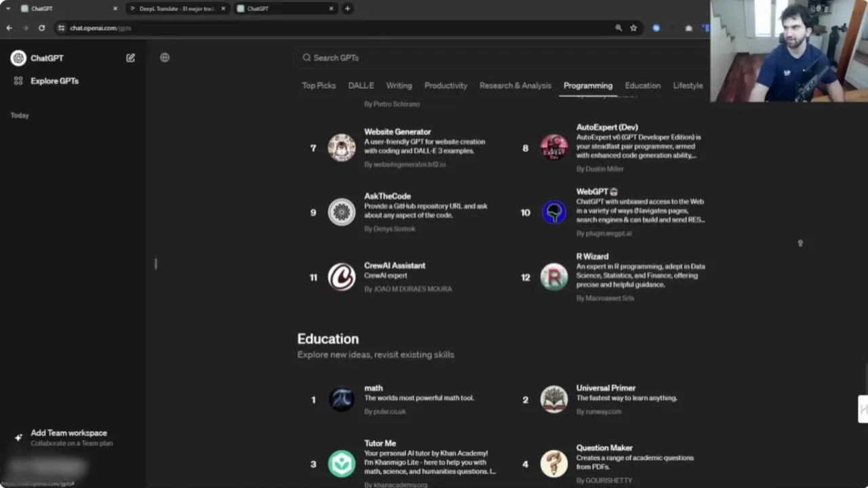Image resolution: width=868 pixels, height=488 pixels.
Task: Click the 'Today' sidebar label
Action: [20, 115]
